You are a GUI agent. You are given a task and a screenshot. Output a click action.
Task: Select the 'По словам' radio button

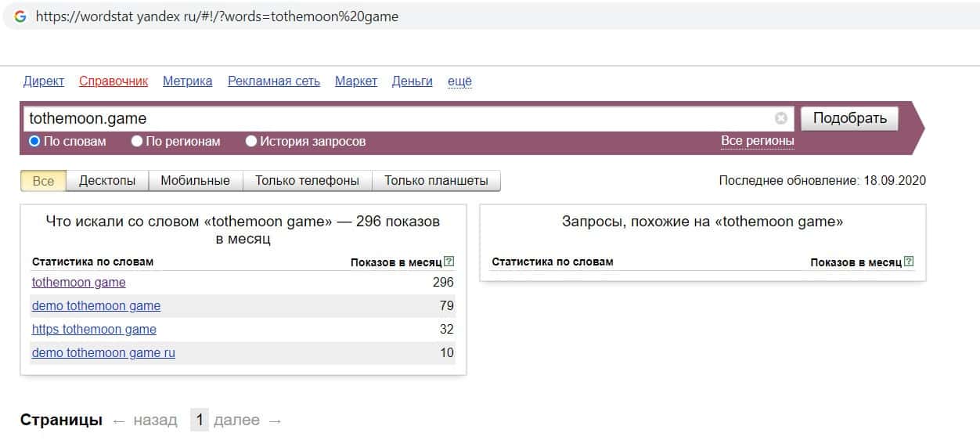(x=34, y=142)
